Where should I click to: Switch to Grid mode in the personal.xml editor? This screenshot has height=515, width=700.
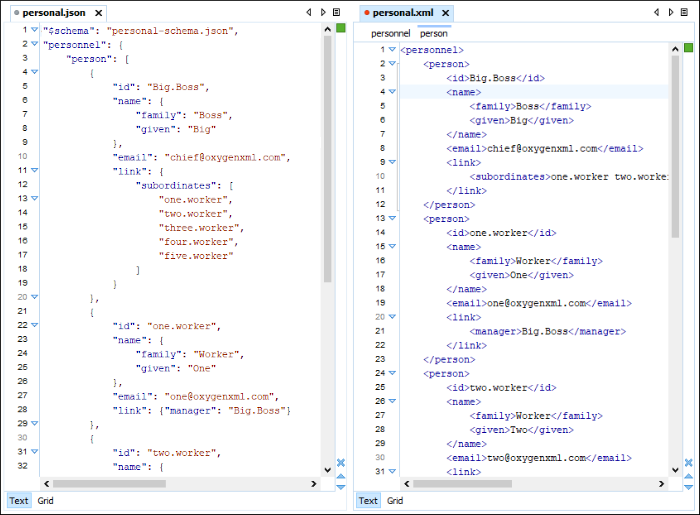(x=395, y=501)
